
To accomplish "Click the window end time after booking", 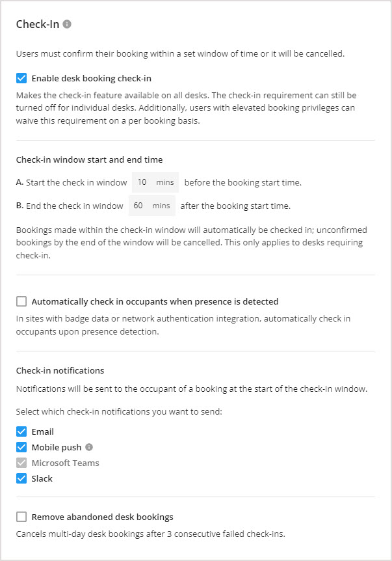I will (x=151, y=206).
